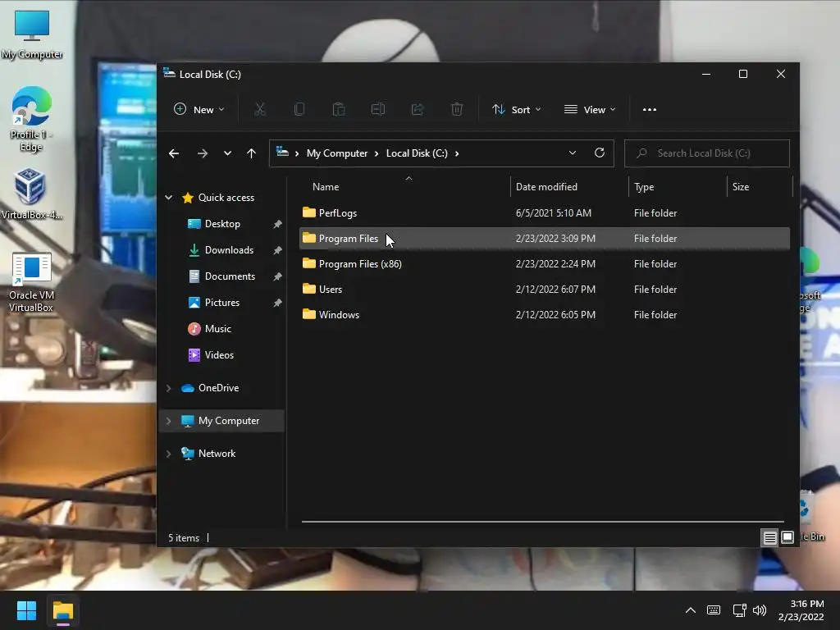
Task: Click the horizontal scrollbar in file list
Action: click(x=543, y=521)
